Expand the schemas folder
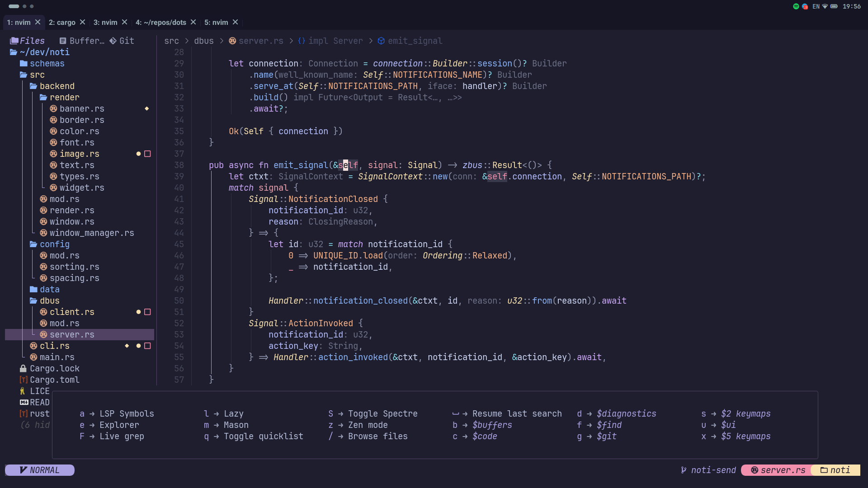Viewport: 868px width, 488px height. coord(42,63)
